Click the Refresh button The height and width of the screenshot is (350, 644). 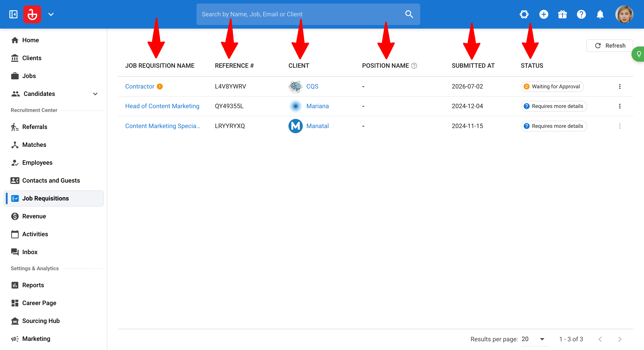610,46
